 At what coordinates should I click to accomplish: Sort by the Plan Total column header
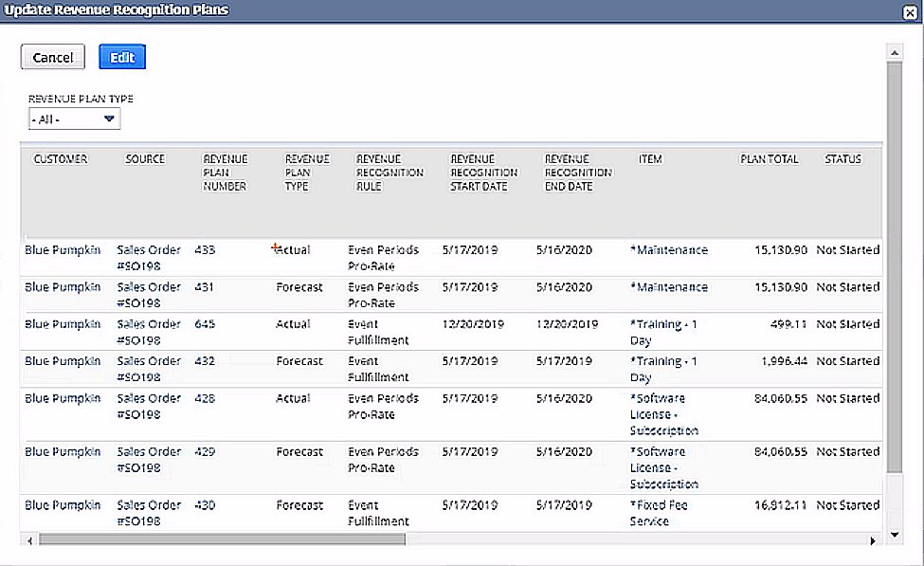769,159
